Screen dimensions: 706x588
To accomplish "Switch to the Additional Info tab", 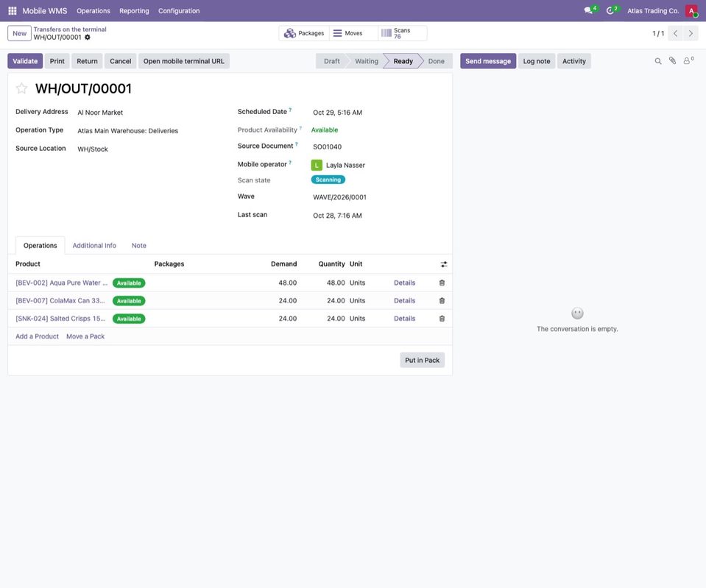I will tap(94, 245).
